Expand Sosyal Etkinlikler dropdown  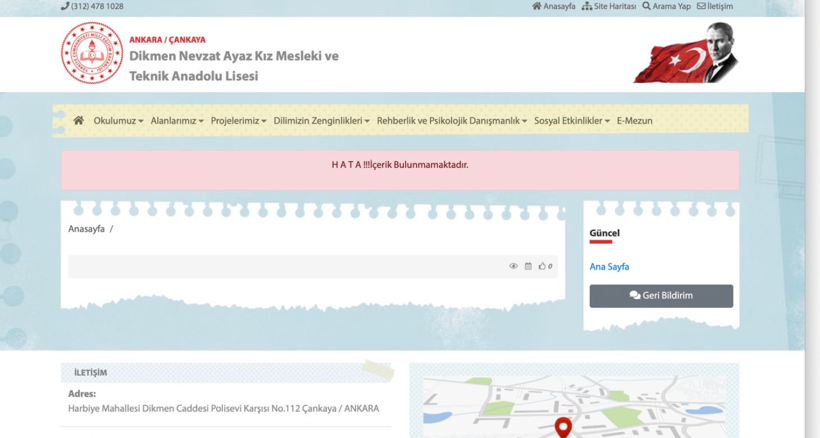571,121
